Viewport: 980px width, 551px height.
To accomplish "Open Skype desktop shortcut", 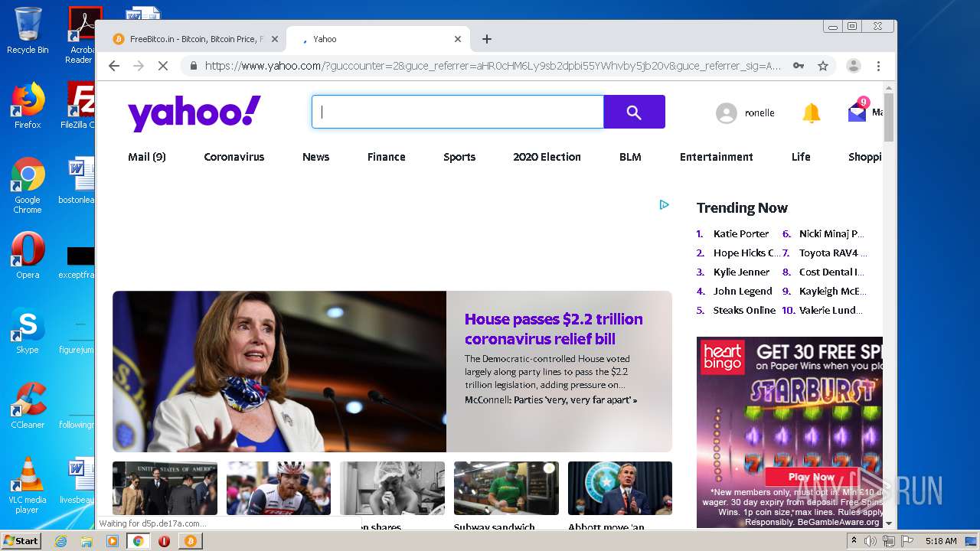I will [28, 330].
